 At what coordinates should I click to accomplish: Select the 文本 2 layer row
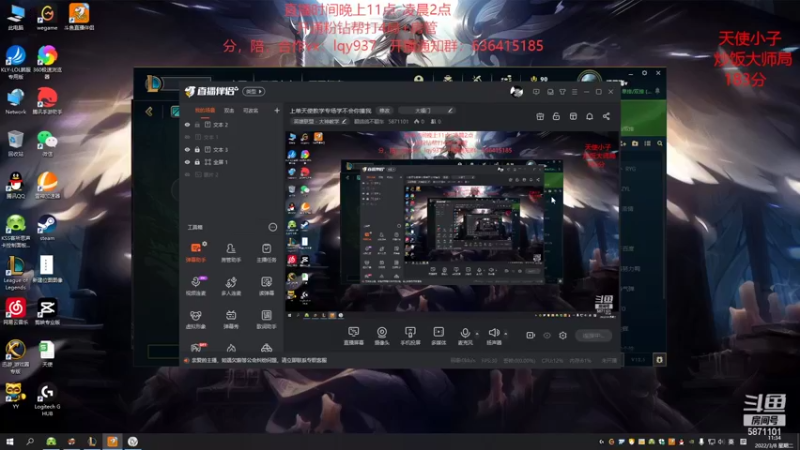click(x=231, y=124)
